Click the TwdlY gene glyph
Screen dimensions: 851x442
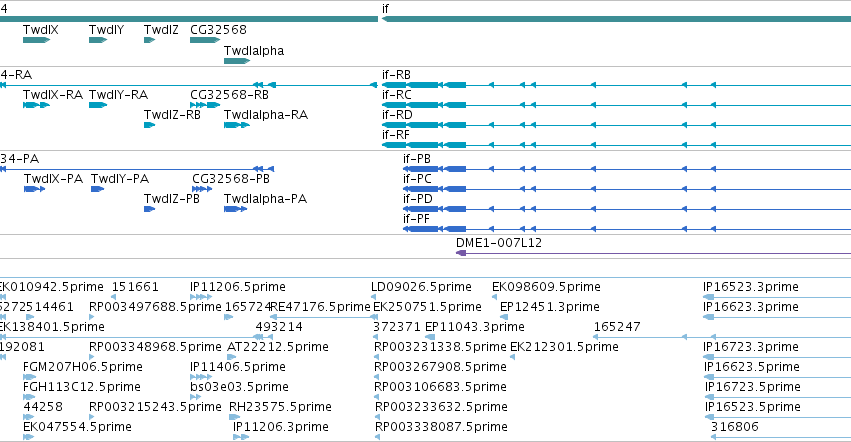[x=98, y=40]
